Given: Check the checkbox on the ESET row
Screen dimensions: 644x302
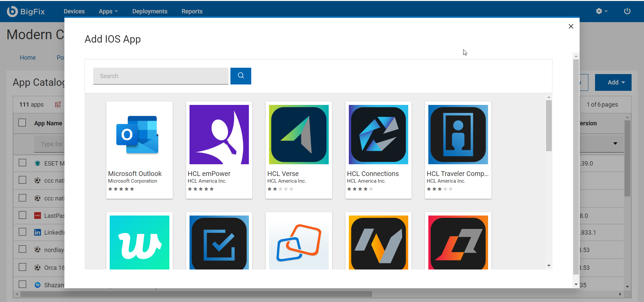Looking at the screenshot, I should click(x=22, y=163).
